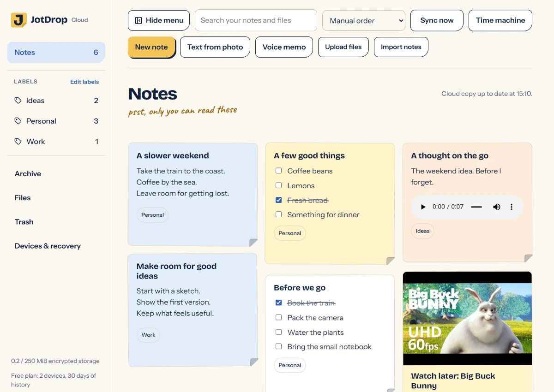Check Pack the camera
The width and height of the screenshot is (554, 392).
pyautogui.click(x=278, y=317)
